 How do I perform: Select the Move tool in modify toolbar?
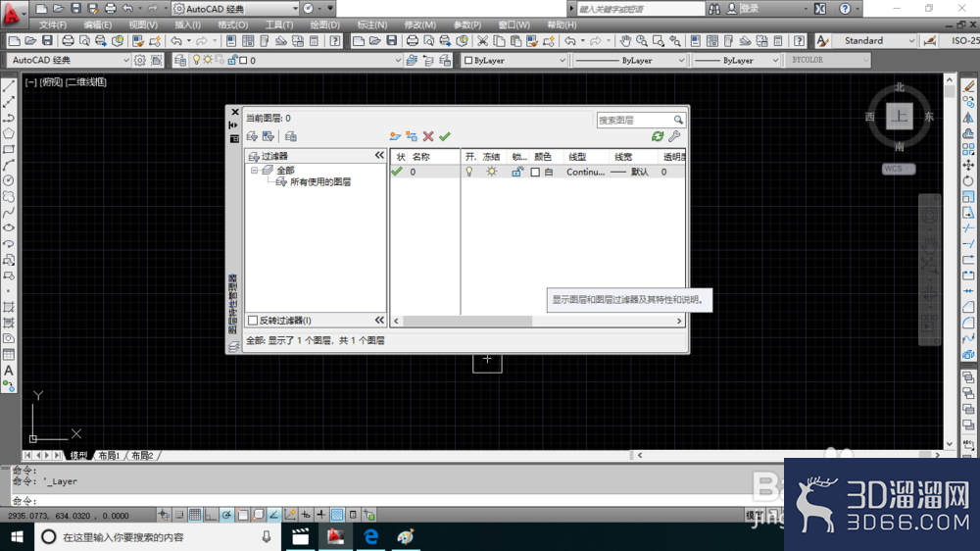(x=968, y=165)
